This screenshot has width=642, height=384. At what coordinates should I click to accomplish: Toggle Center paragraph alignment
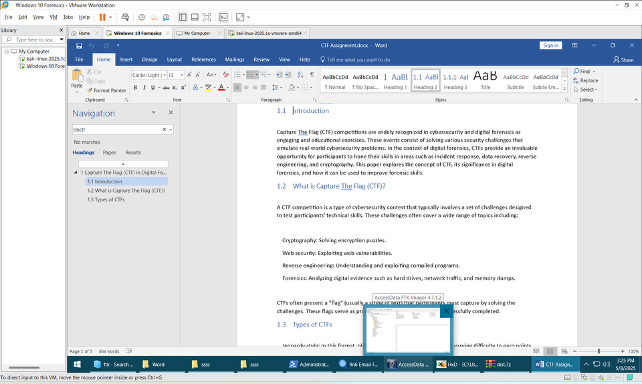pyautogui.click(x=246, y=88)
